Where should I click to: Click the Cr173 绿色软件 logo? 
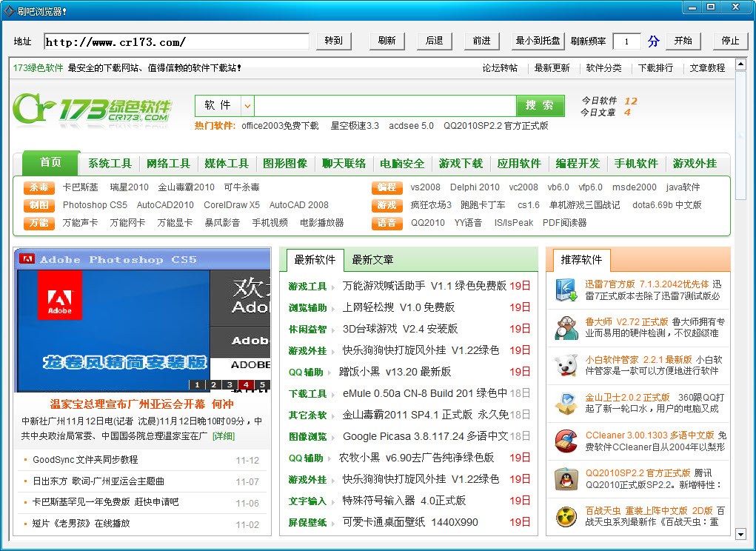92,109
